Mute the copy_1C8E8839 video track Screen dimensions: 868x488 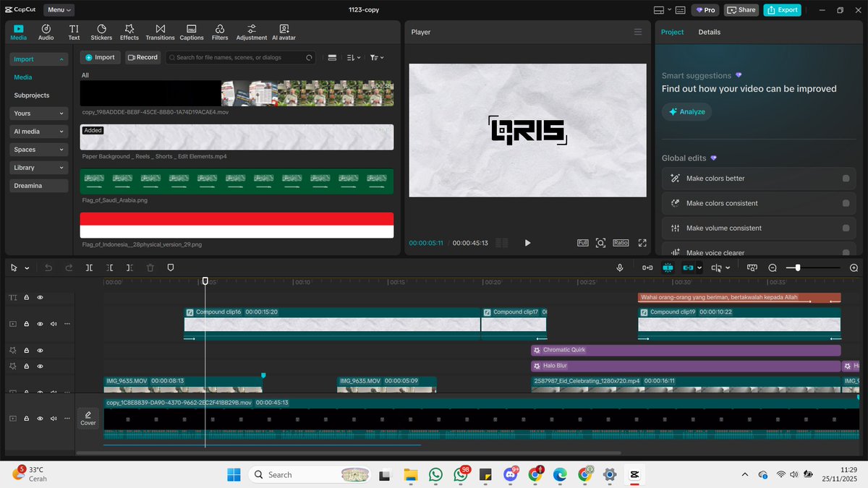click(x=53, y=418)
